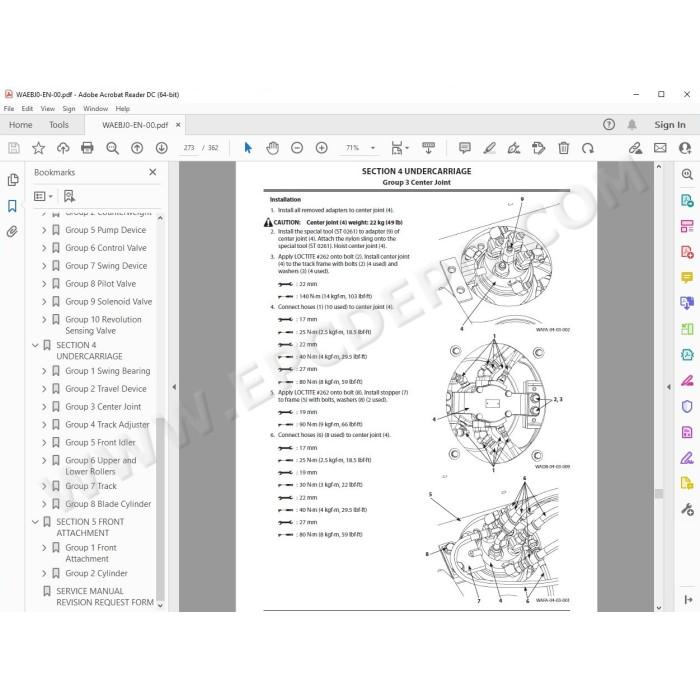The height and width of the screenshot is (700, 700).
Task: Open SERVICE MANUAL REVISION REQUEST FORM bookmark
Action: [x=105, y=596]
